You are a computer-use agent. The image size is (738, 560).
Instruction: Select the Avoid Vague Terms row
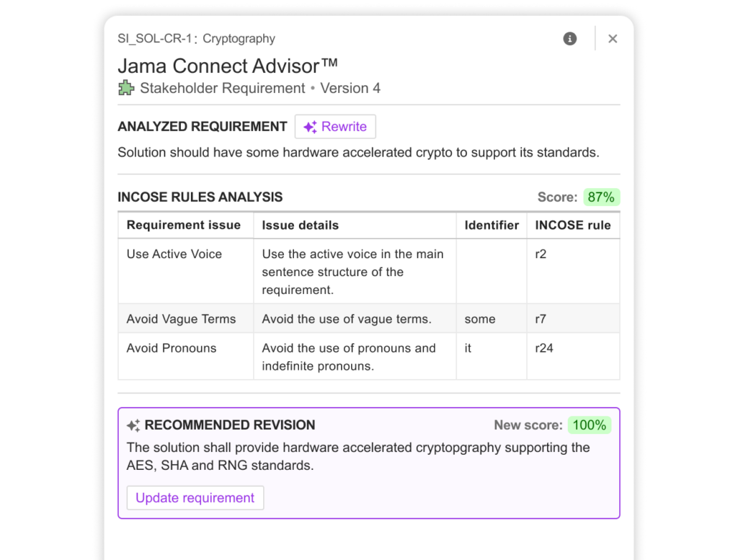(x=369, y=319)
